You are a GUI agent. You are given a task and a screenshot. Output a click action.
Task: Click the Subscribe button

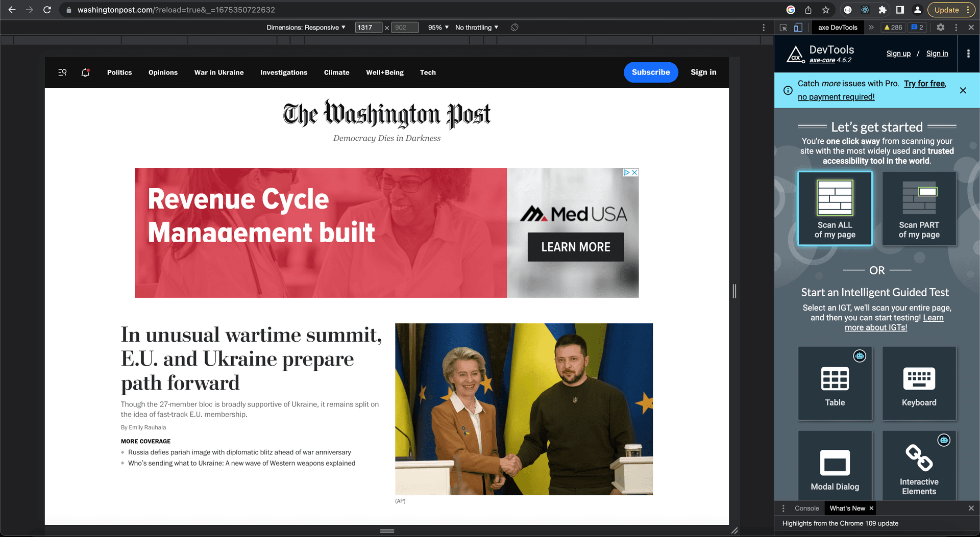coord(651,72)
